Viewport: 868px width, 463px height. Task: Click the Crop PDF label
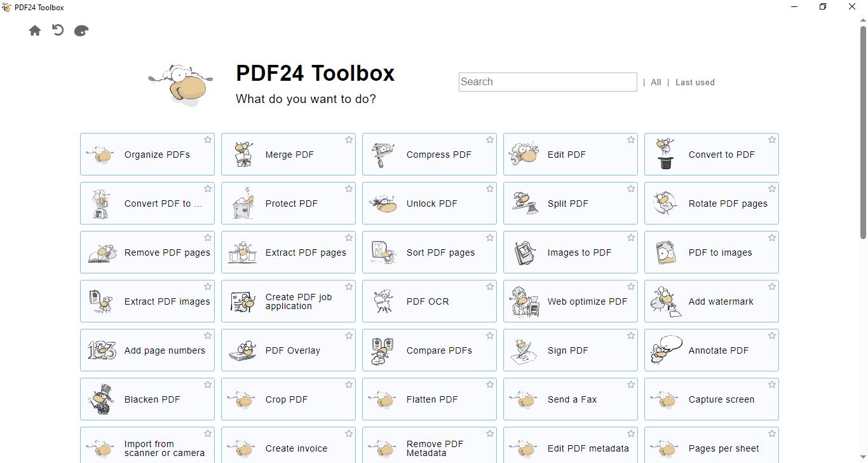click(287, 399)
